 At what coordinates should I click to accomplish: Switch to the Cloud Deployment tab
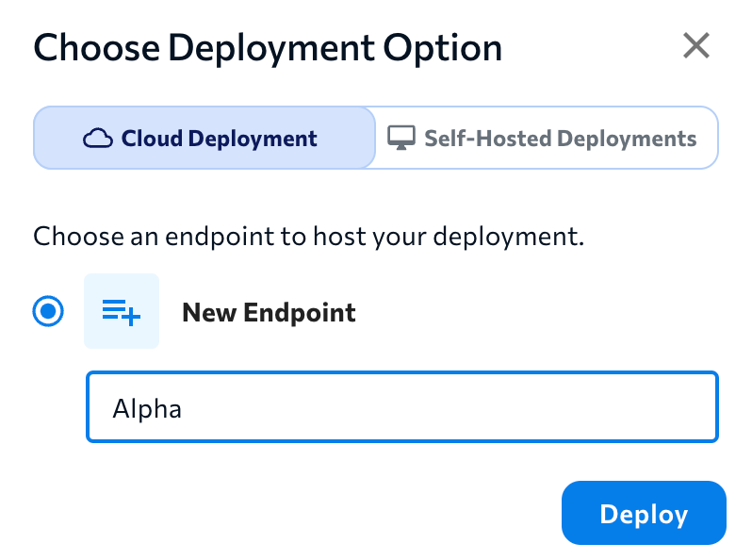pos(204,139)
